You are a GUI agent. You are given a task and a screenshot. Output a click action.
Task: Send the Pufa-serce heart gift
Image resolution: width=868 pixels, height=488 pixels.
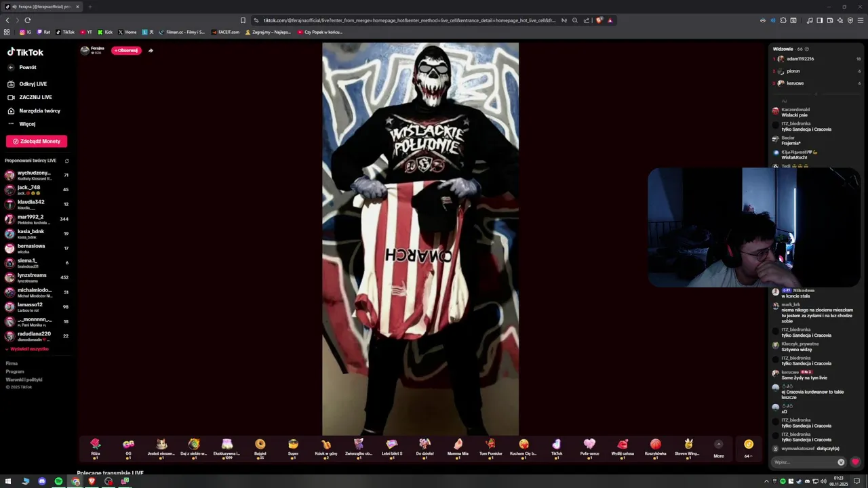[589, 448]
